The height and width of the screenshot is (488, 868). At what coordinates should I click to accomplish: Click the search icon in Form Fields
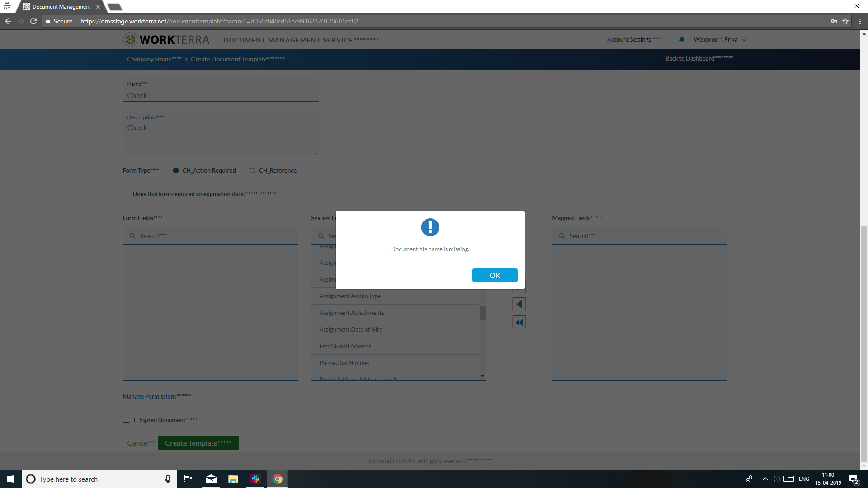click(x=132, y=235)
